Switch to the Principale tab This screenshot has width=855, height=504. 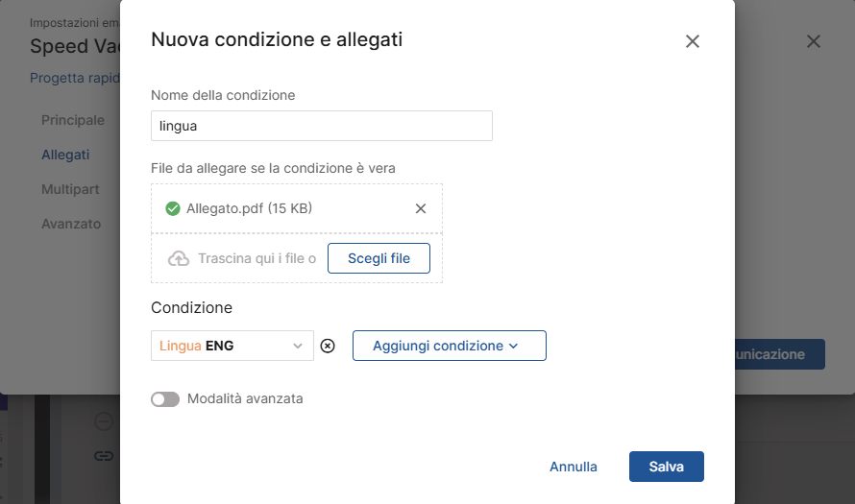(73, 121)
